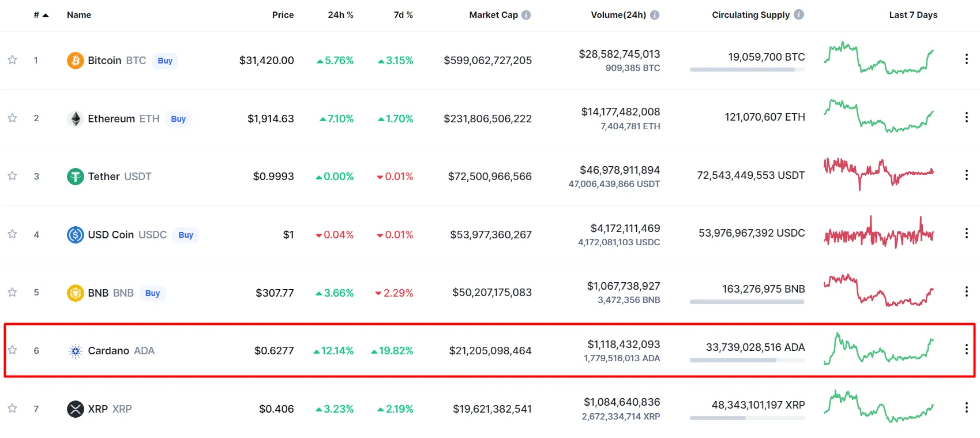Click BNB circulating supply progress bar
980x438 pixels.
(x=747, y=302)
